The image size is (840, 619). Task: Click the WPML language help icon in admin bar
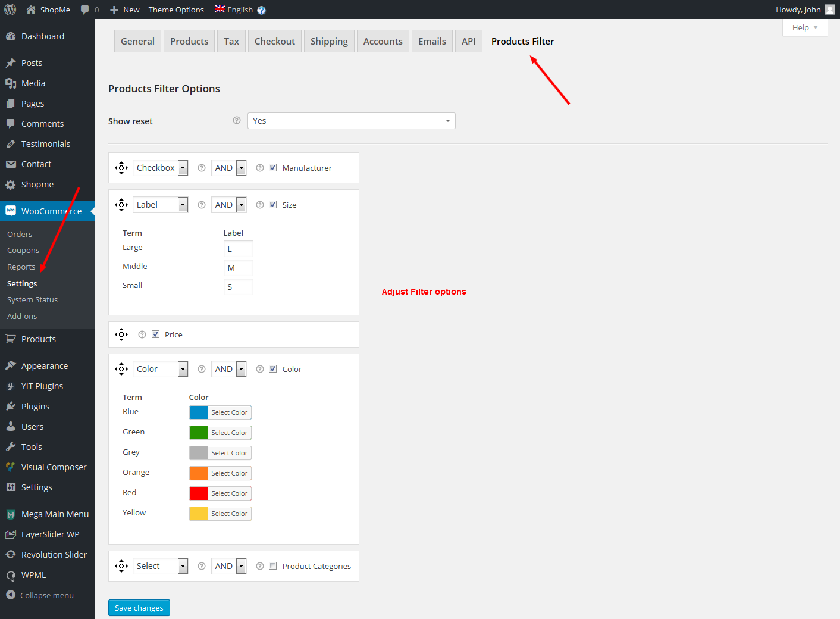tap(261, 10)
